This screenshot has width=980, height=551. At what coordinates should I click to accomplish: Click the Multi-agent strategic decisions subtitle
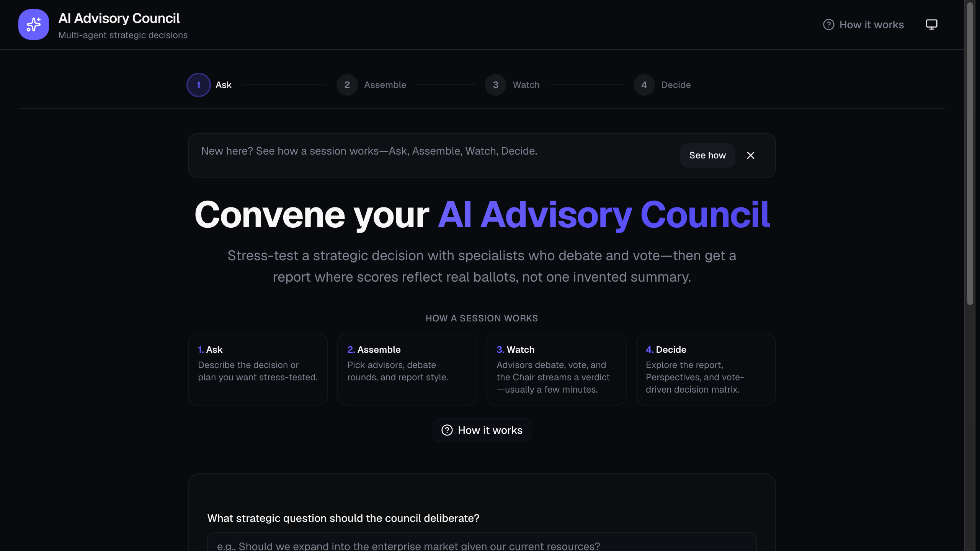coord(123,35)
